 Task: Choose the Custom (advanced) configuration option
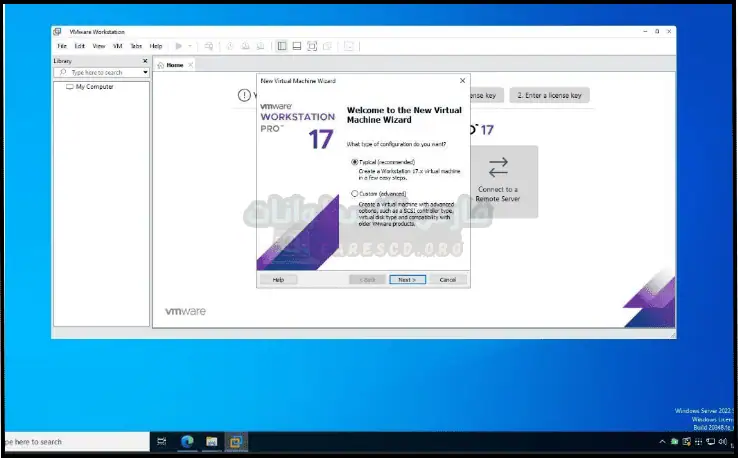(x=355, y=193)
